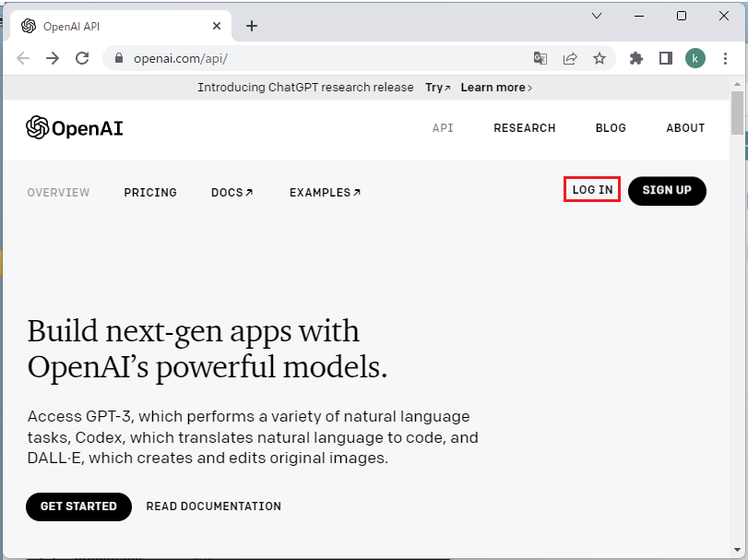Open the Read Documentation link

click(x=213, y=506)
